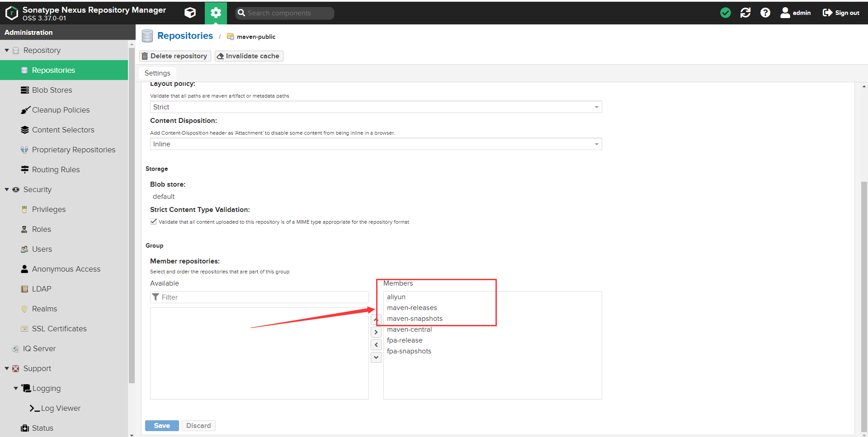Image resolution: width=868 pixels, height=437 pixels.
Task: Click the green system status check icon
Action: tap(726, 13)
